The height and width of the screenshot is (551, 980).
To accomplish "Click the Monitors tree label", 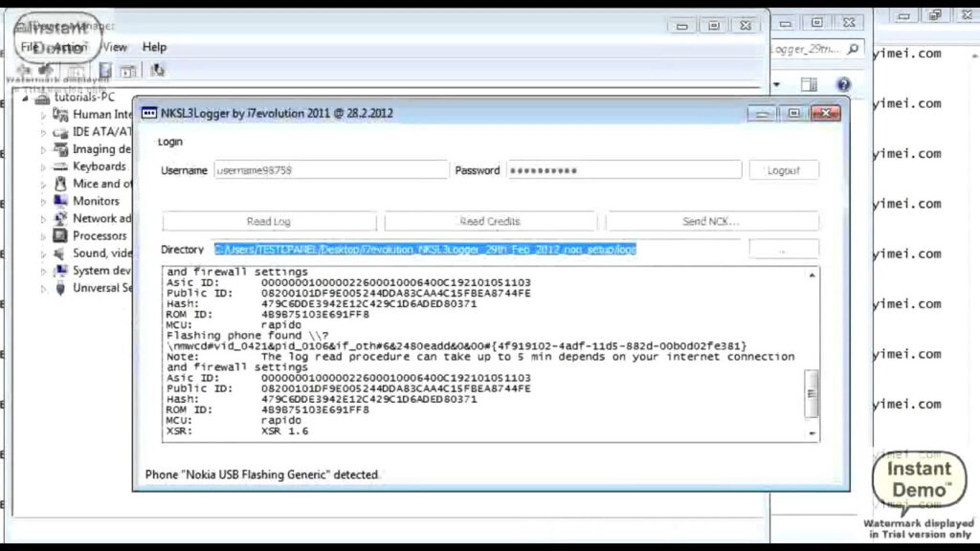I will point(96,201).
